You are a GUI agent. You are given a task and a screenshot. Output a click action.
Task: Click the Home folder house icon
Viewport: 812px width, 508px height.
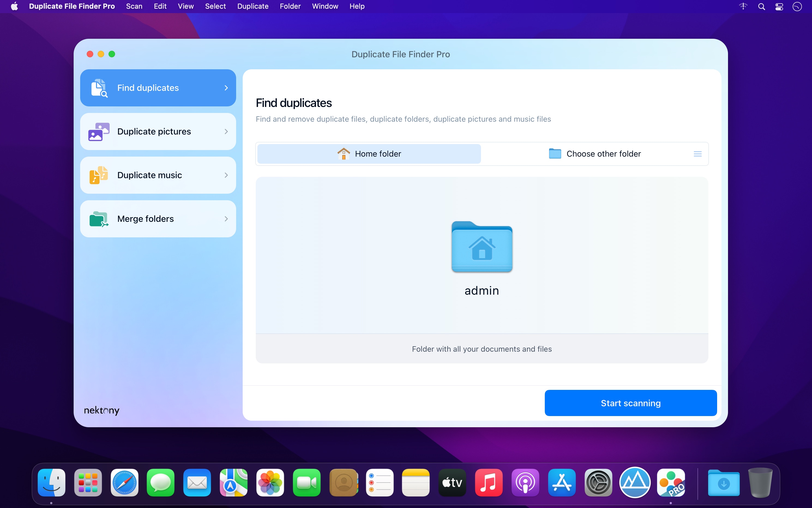[343, 154]
